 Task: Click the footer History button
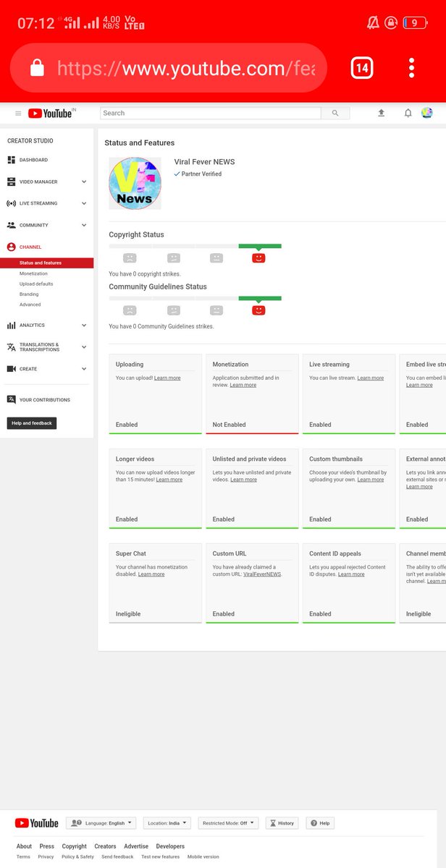click(x=282, y=823)
